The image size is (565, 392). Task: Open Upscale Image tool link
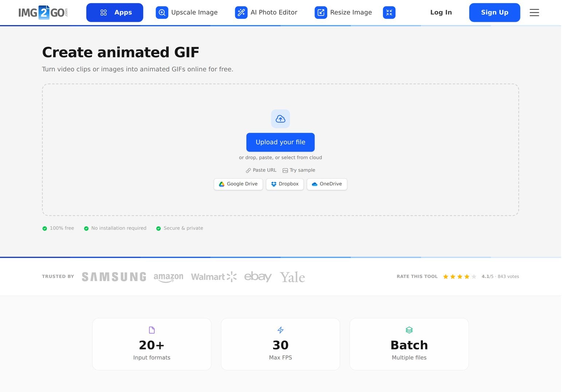187,12
